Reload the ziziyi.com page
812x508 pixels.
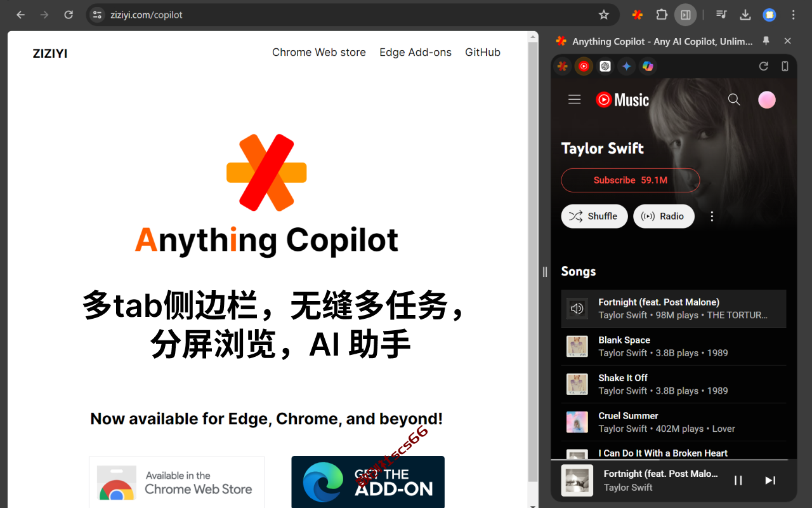point(69,15)
